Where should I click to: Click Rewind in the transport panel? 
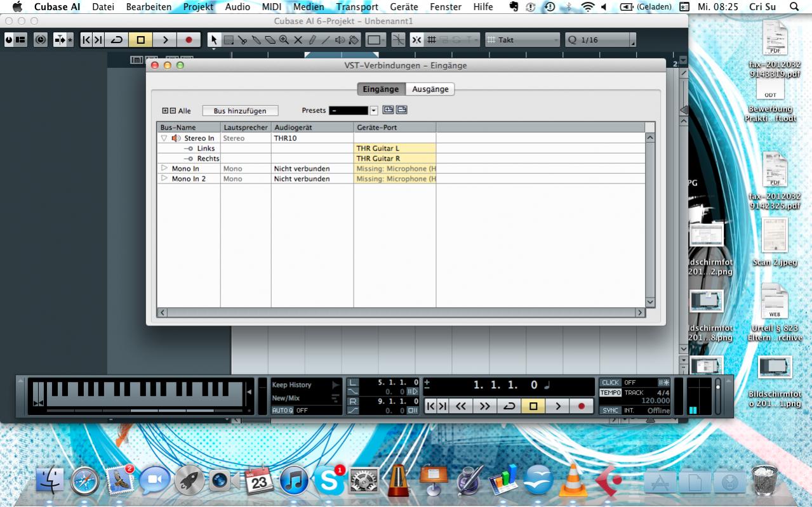pos(460,406)
